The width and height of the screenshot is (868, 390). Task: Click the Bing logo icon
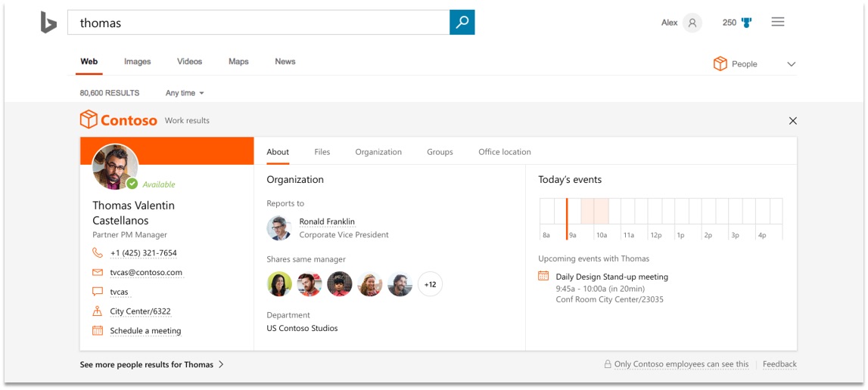point(48,23)
